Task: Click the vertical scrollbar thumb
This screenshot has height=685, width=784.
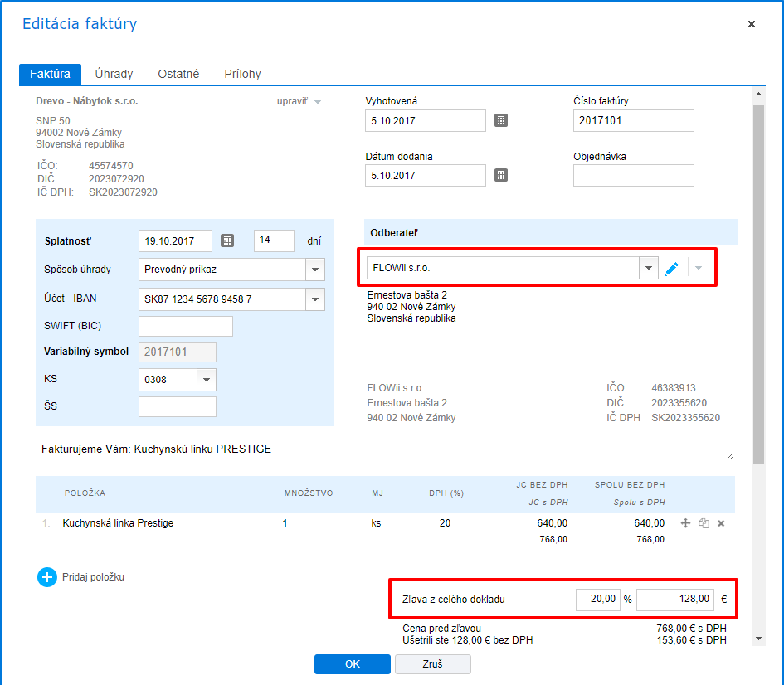Action: point(758,284)
